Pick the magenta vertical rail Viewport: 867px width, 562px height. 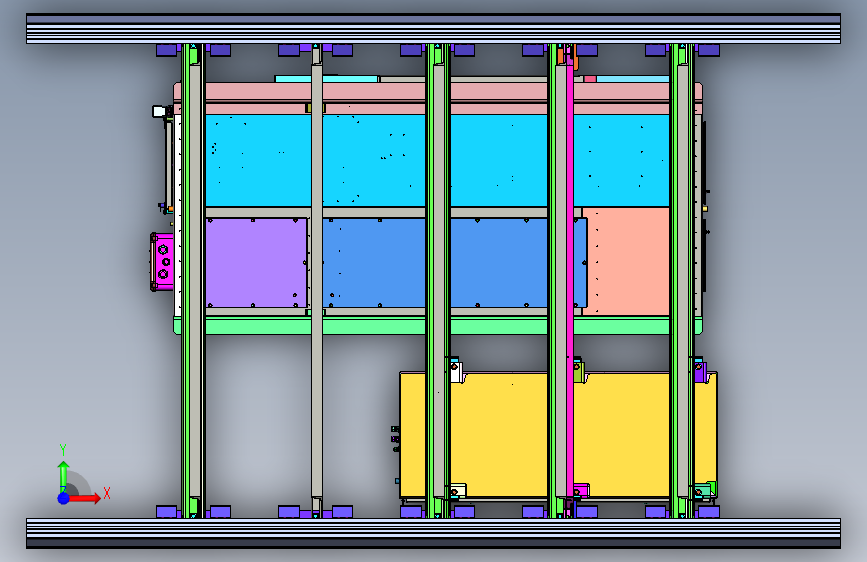[x=570, y=281]
